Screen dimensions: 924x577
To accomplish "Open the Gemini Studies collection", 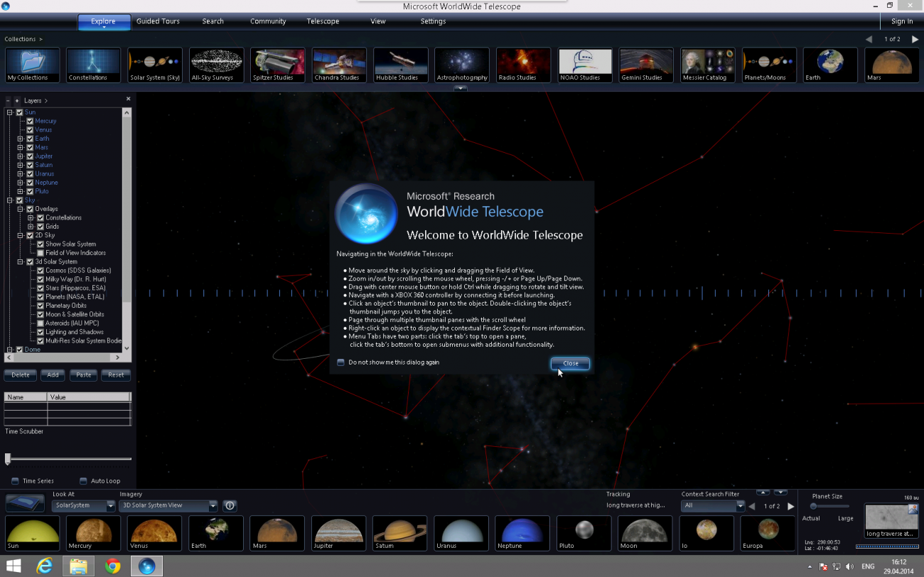I will click(x=646, y=65).
